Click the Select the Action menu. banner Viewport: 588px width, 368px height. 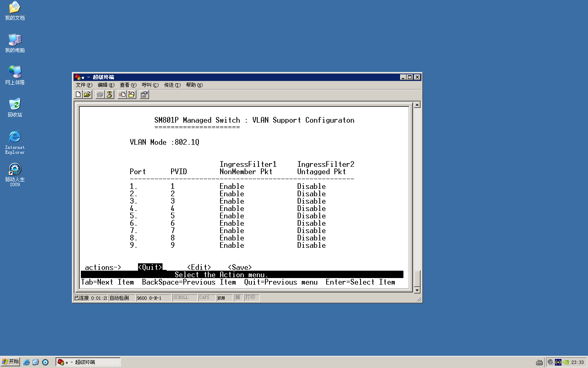click(x=242, y=275)
